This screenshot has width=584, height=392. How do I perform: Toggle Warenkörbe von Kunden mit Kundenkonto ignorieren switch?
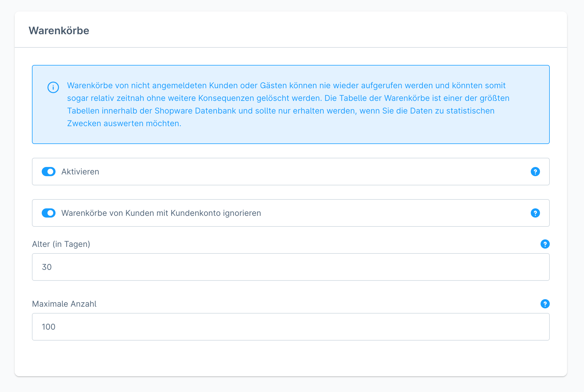pos(49,213)
